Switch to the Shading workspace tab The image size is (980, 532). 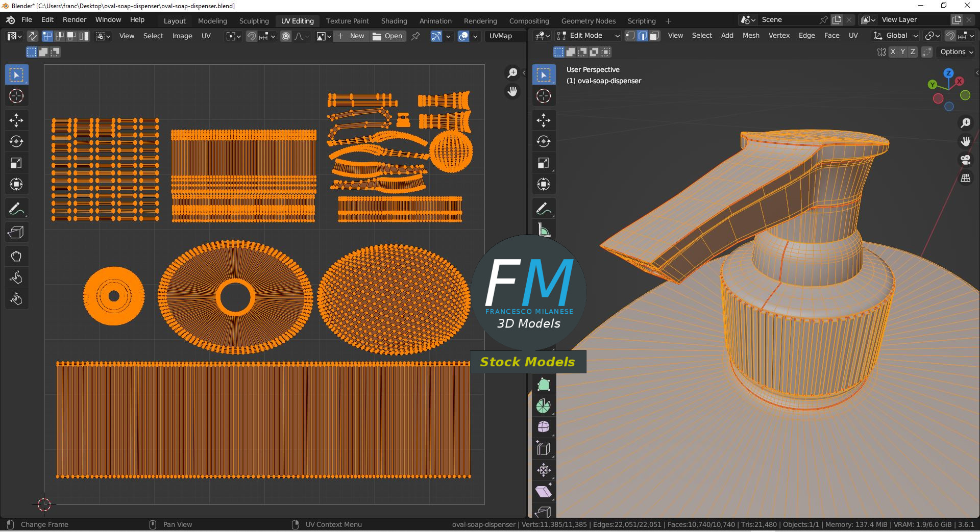[394, 21]
